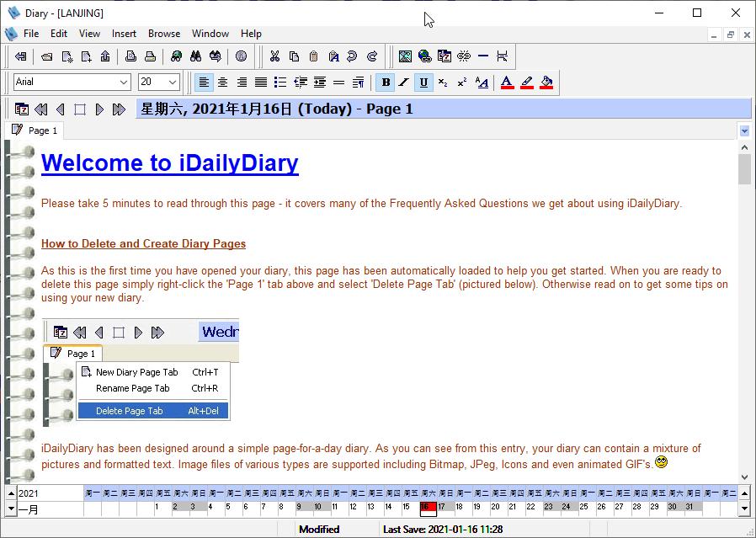The width and height of the screenshot is (756, 538).
Task: Toggle subscript formatting
Action: coord(443,83)
